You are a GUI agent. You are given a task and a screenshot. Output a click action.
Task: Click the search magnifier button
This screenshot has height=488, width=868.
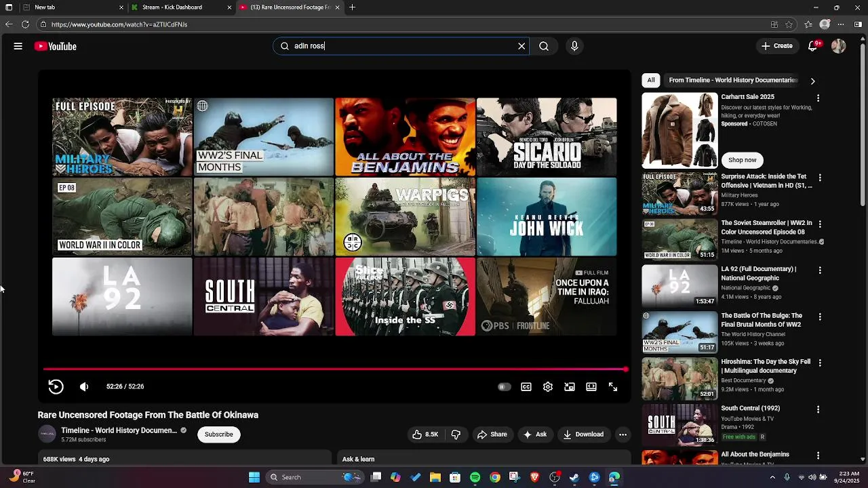(x=544, y=46)
